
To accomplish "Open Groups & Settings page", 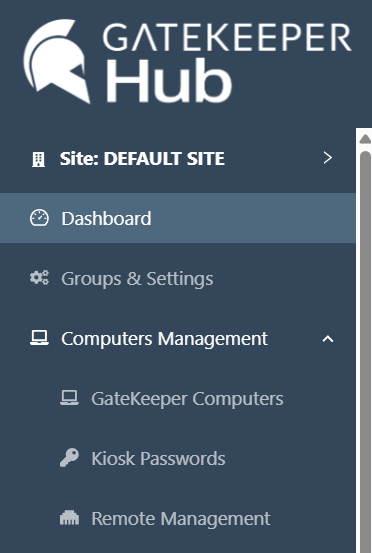I will (178, 278).
